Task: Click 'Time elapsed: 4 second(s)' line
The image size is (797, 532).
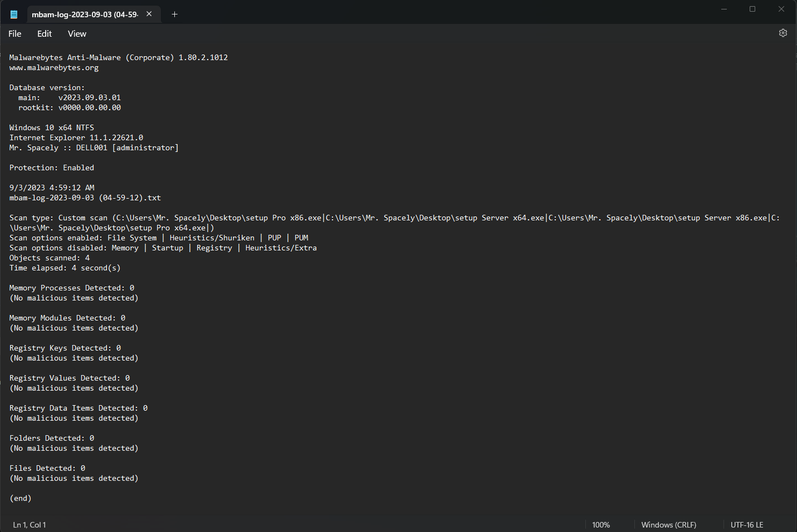Action: tap(65, 268)
